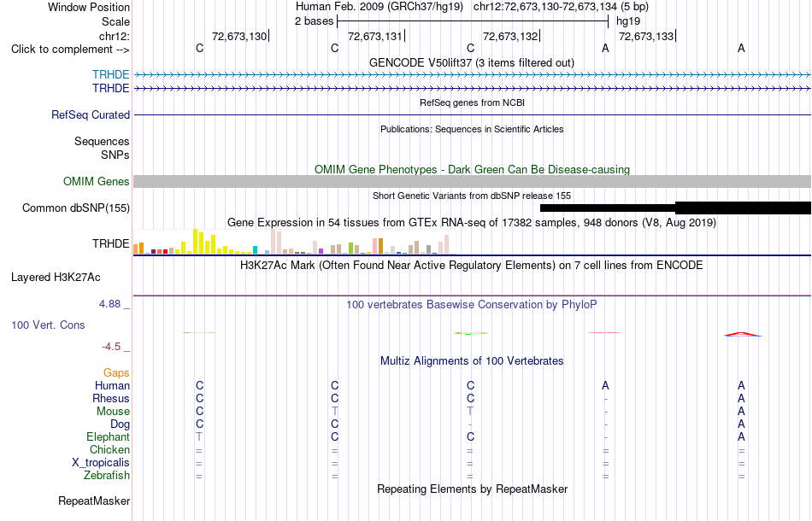
Task: Open the RefSeq Curated track label
Action: 91,114
